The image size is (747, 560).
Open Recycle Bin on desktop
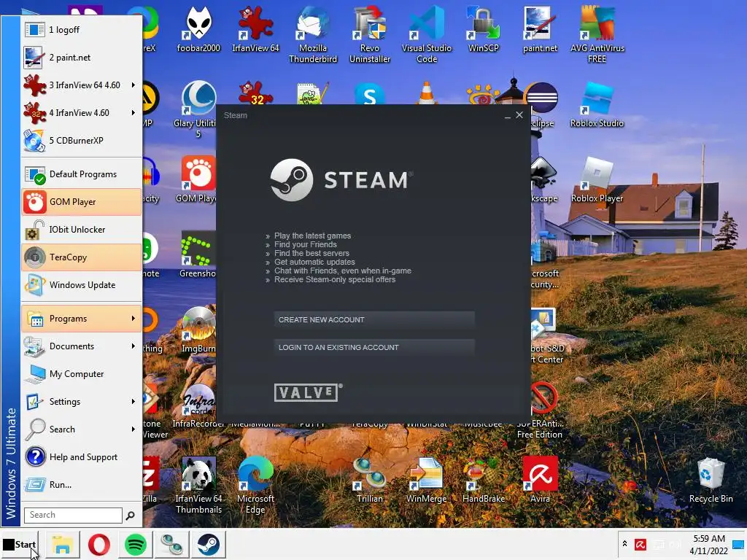[711, 480]
